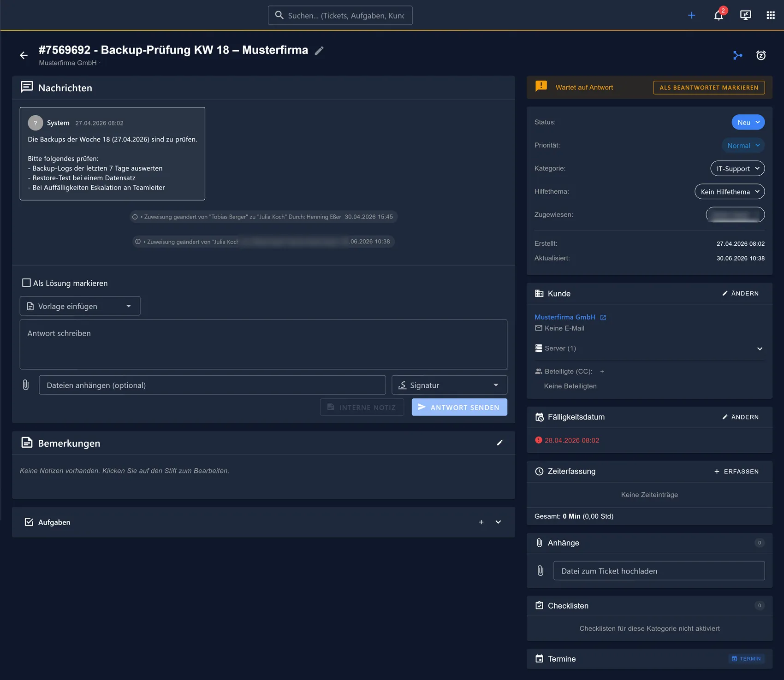Go back using the arrow icon
The image size is (784, 680).
pyautogui.click(x=24, y=55)
